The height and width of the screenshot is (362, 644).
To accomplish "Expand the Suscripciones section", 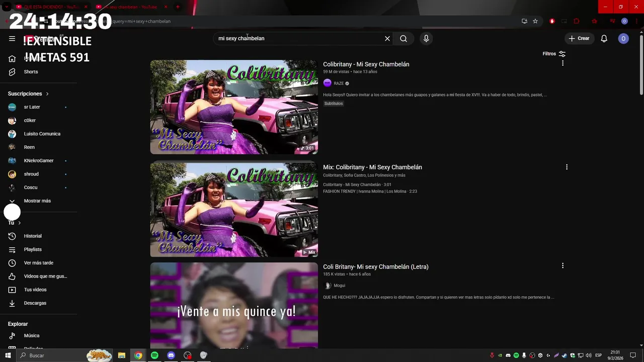I will pos(28,94).
